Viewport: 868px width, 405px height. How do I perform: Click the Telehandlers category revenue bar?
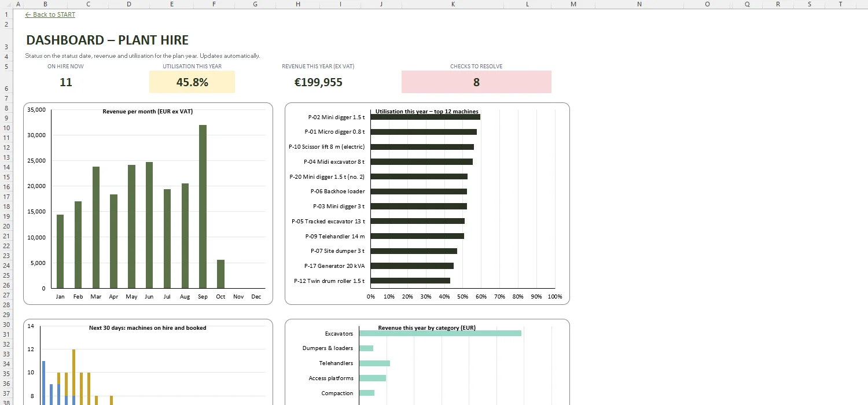(x=374, y=363)
